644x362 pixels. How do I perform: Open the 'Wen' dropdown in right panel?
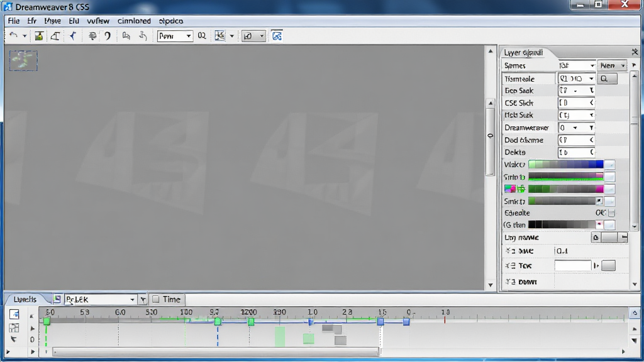[x=612, y=65]
